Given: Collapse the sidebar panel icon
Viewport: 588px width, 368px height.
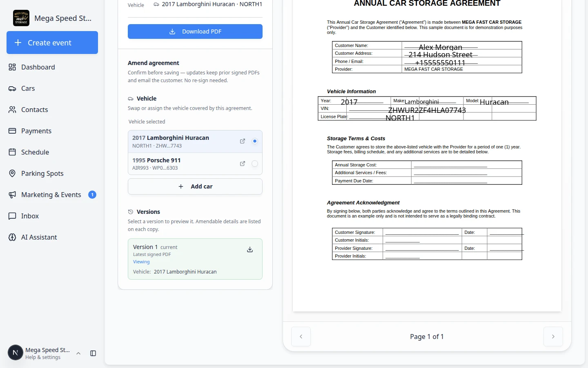Looking at the screenshot, I should [x=93, y=353].
